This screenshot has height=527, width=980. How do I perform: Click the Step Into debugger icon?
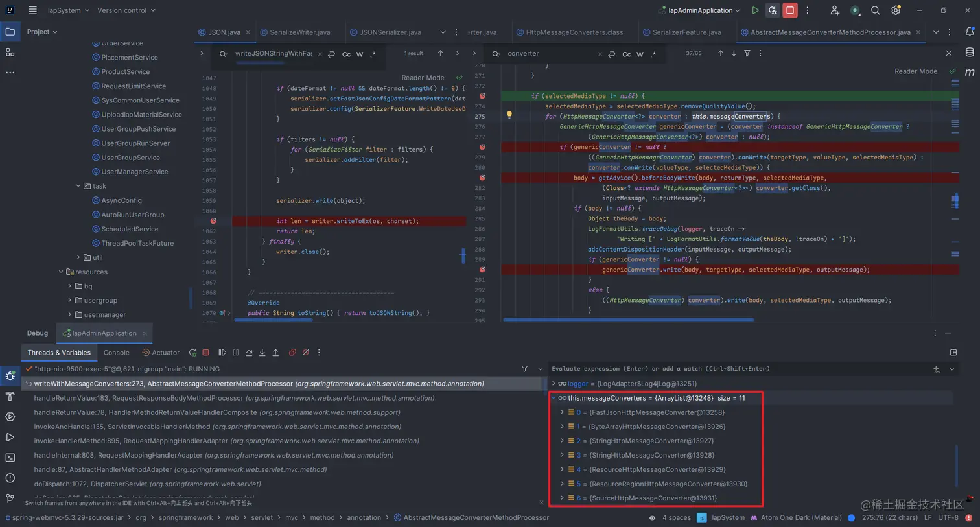[262, 353]
